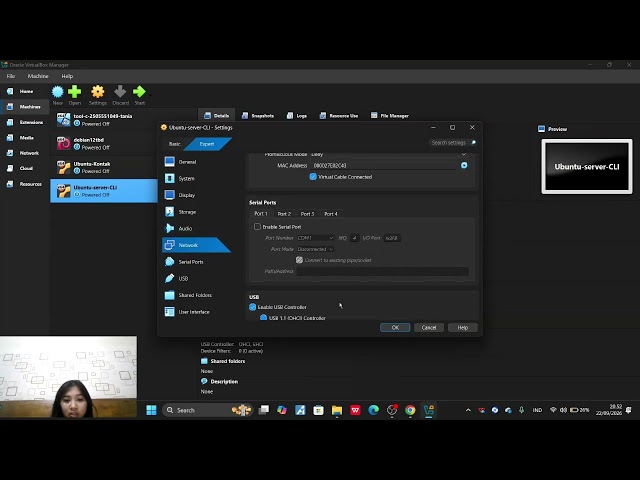Open the File menu
Screen dimensions: 640x480
click(x=11, y=76)
